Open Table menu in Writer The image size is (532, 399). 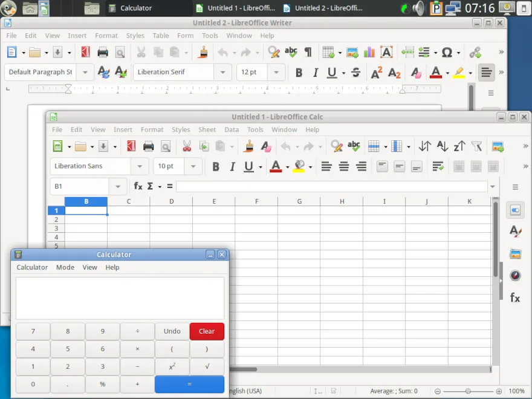point(160,36)
